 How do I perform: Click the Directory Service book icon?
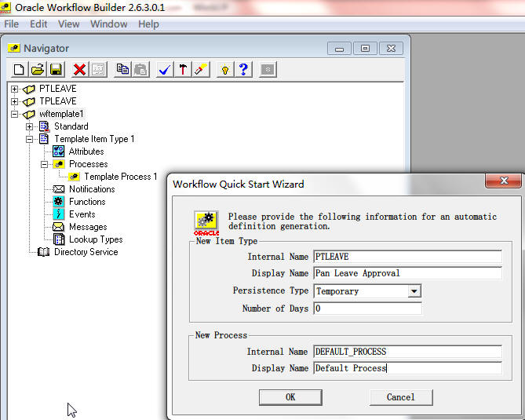(x=43, y=252)
